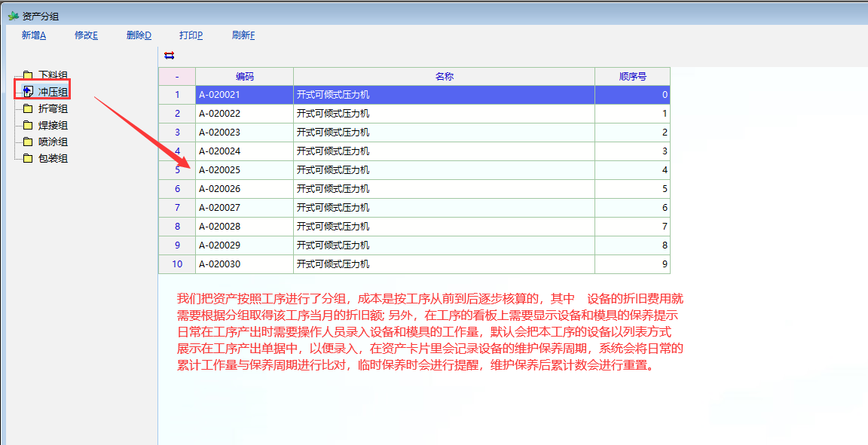
Task: Open the 新增A menu
Action: coord(34,35)
